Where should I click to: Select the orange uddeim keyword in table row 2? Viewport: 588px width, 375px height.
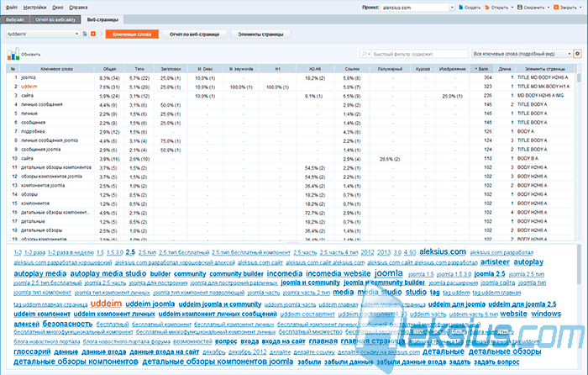point(29,87)
